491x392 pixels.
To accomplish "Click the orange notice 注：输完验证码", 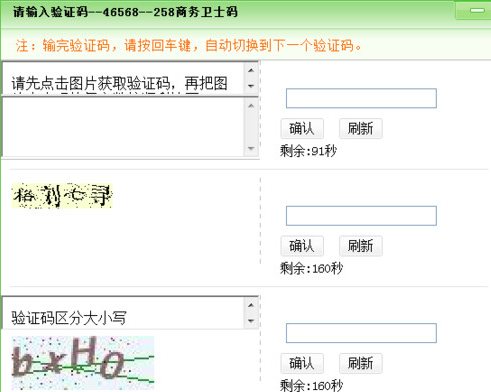I will coord(63,46).
